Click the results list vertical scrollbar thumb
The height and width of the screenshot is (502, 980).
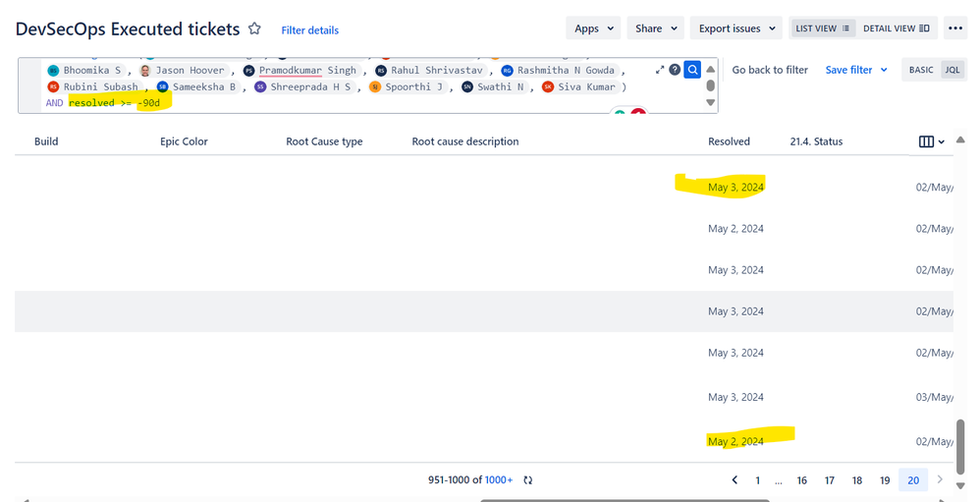tap(960, 447)
